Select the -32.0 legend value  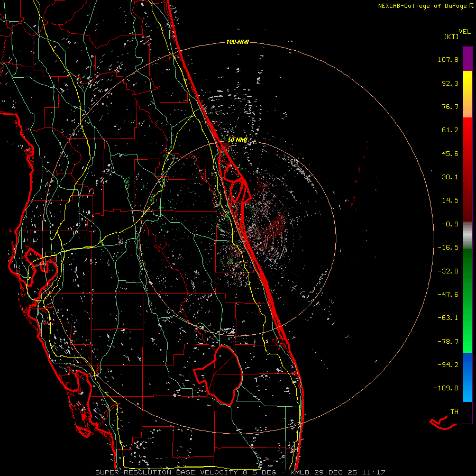(x=448, y=271)
